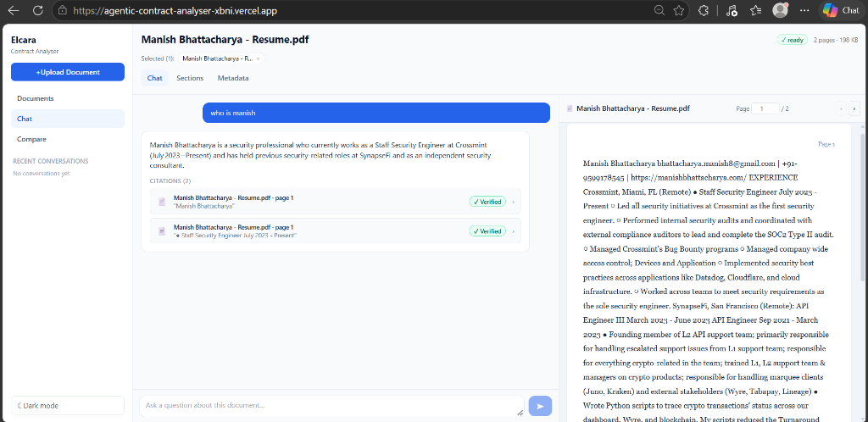Screen dimensions: 868x422
Task: Go back with the browser back arrow
Action: point(14,10)
